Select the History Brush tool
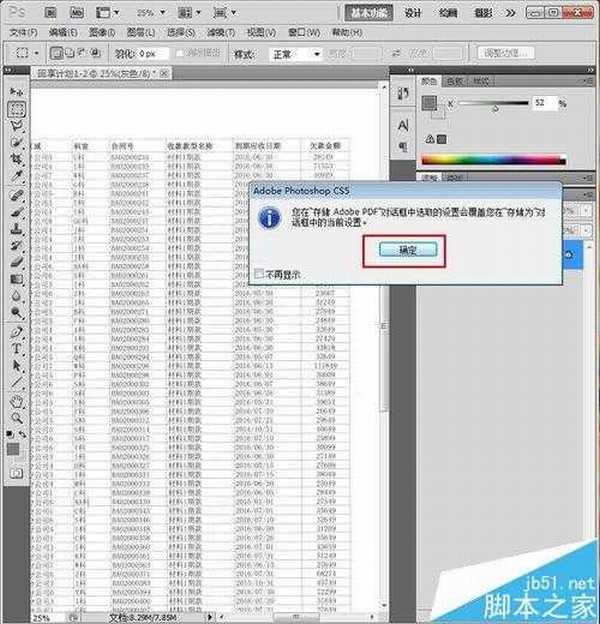The width and height of the screenshot is (600, 624). click(17, 246)
